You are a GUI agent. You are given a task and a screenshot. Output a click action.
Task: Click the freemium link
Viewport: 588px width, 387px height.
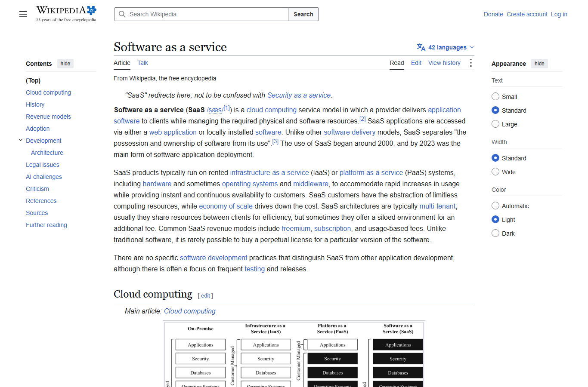click(x=296, y=228)
